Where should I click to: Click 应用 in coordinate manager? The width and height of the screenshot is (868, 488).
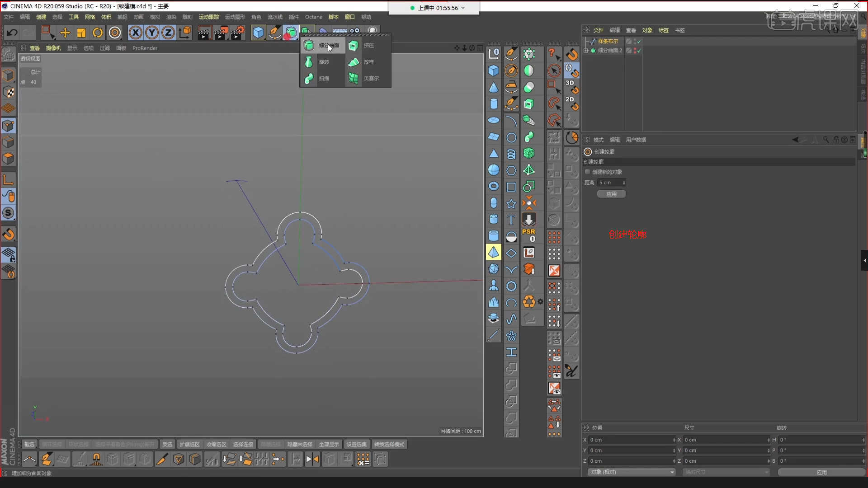[821, 472]
